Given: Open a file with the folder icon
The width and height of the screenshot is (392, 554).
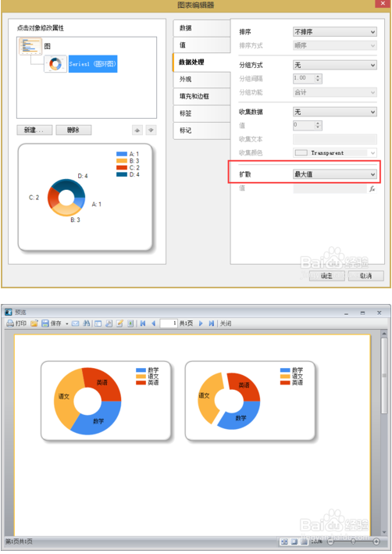Looking at the screenshot, I should coord(34,323).
